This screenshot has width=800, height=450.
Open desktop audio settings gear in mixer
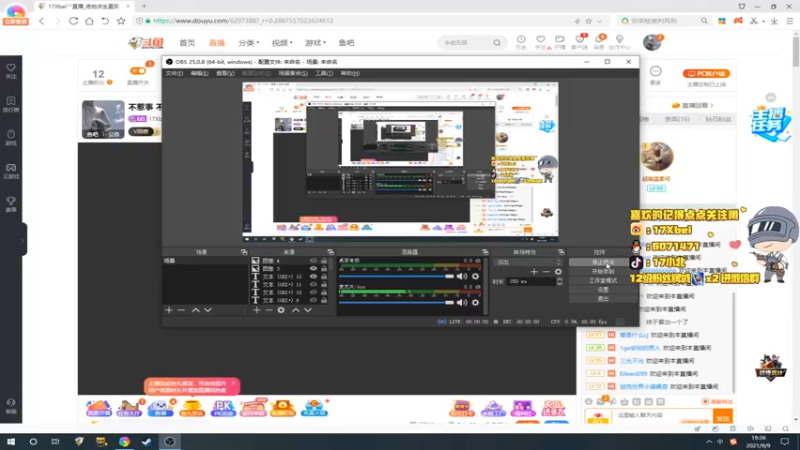476,277
